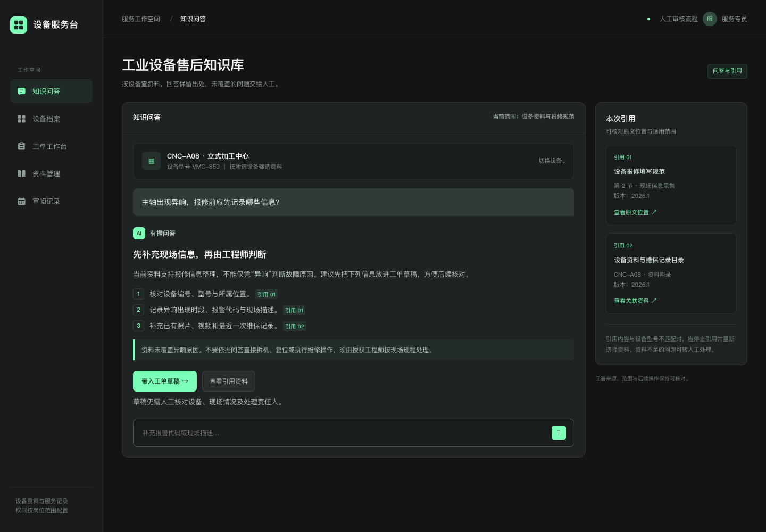Click the step number 3 badge

[x=139, y=326]
